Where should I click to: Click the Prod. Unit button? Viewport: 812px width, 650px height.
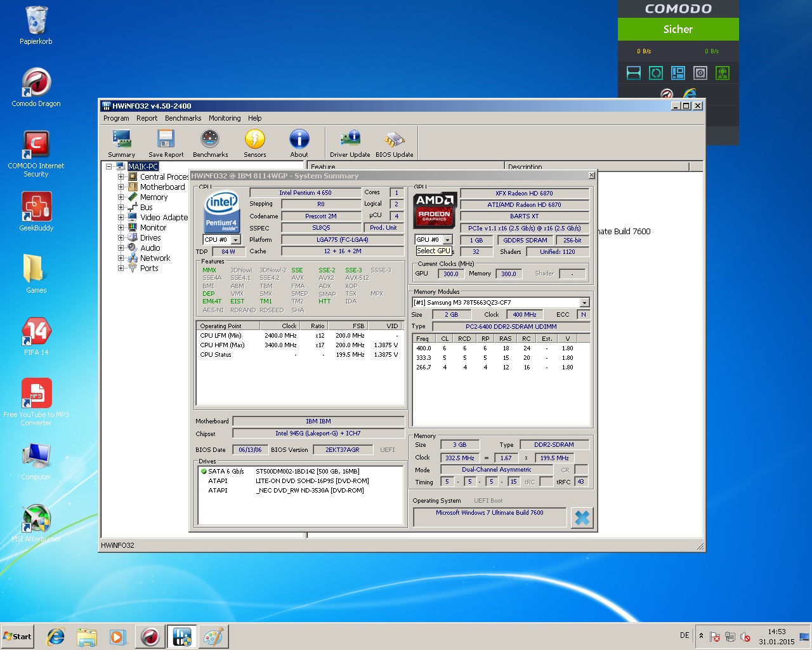(x=383, y=228)
